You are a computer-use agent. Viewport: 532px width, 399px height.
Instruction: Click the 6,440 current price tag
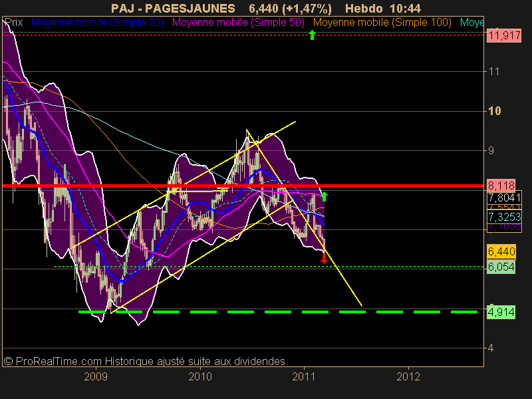[501, 252]
